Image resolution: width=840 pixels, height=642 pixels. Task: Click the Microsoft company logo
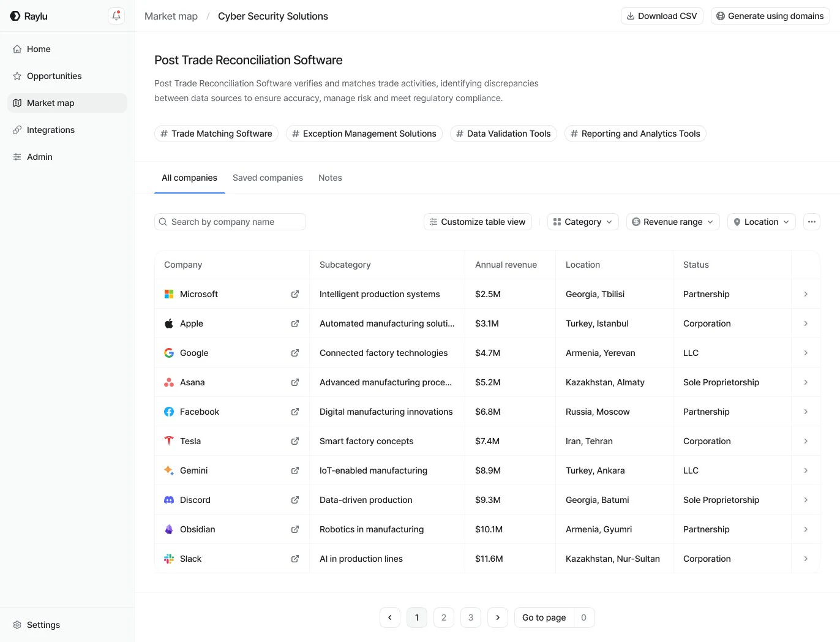tap(169, 294)
